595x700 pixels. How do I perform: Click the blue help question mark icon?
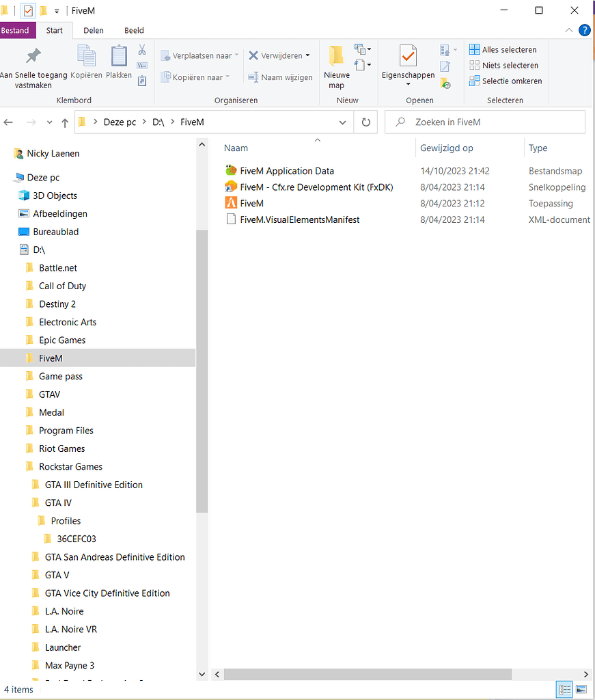click(x=585, y=30)
